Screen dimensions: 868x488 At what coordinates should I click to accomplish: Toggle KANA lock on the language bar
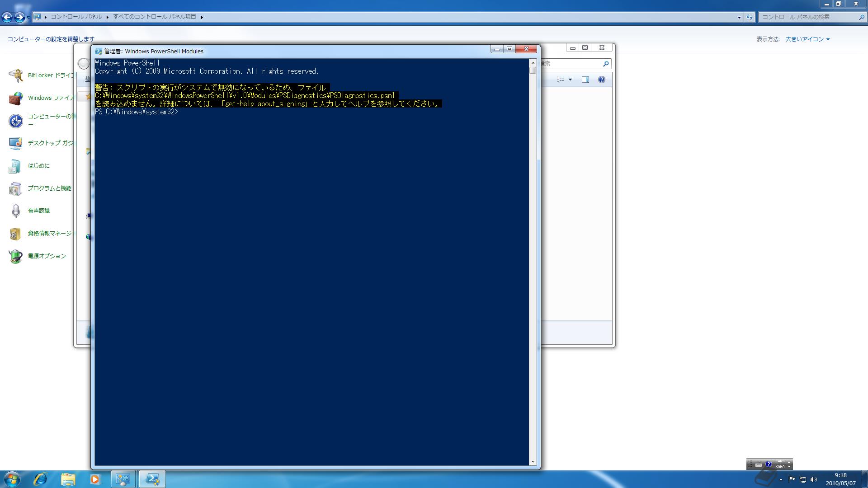pos(780,466)
